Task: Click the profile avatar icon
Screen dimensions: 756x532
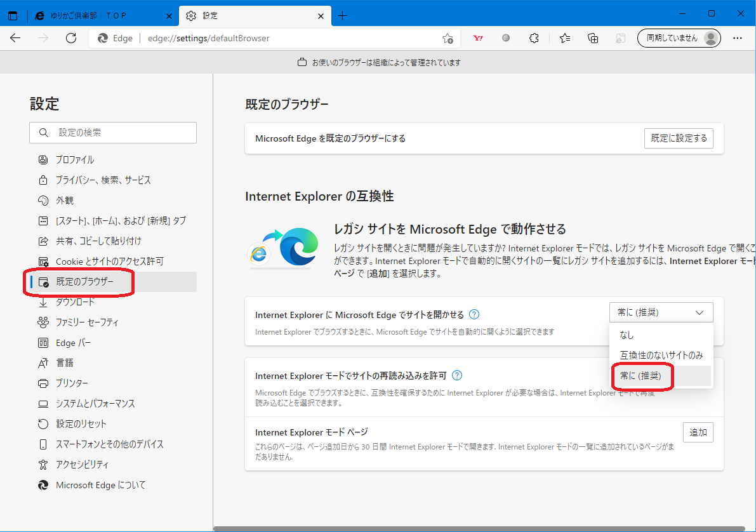Action: click(711, 38)
